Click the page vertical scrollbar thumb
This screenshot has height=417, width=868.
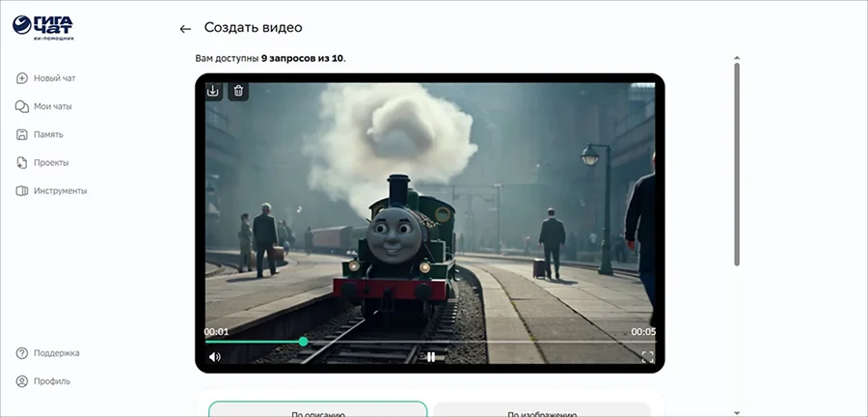pyautogui.click(x=737, y=164)
